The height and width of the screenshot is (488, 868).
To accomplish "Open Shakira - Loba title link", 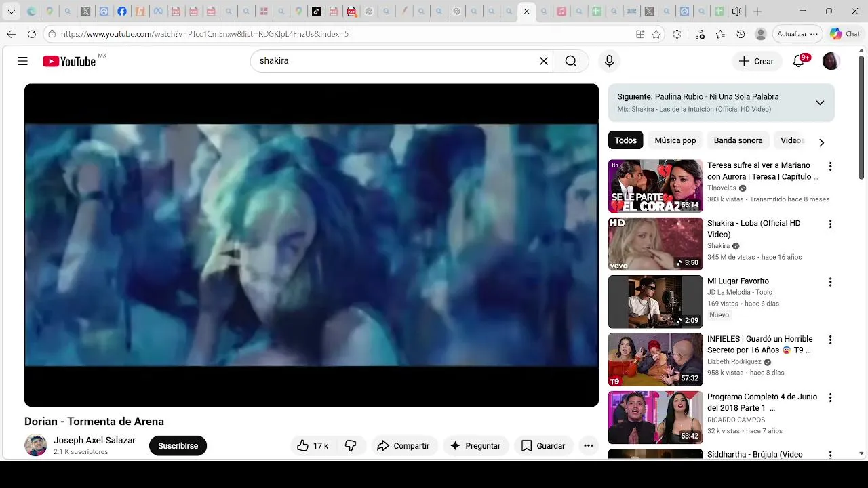I will tap(754, 228).
